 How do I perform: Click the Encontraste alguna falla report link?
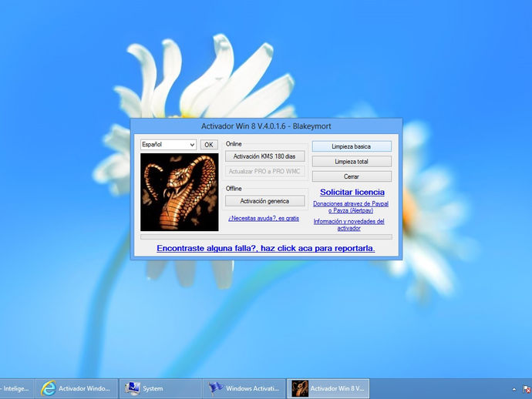[x=266, y=248]
